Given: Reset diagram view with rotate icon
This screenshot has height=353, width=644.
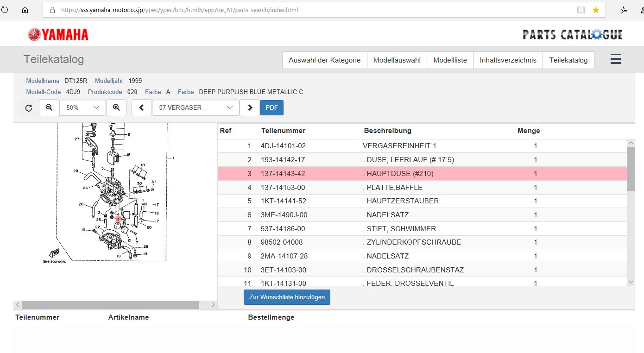Looking at the screenshot, I should coord(29,108).
